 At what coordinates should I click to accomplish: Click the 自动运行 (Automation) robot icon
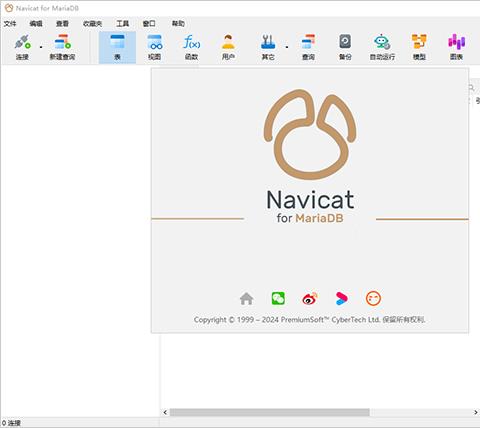click(382, 42)
